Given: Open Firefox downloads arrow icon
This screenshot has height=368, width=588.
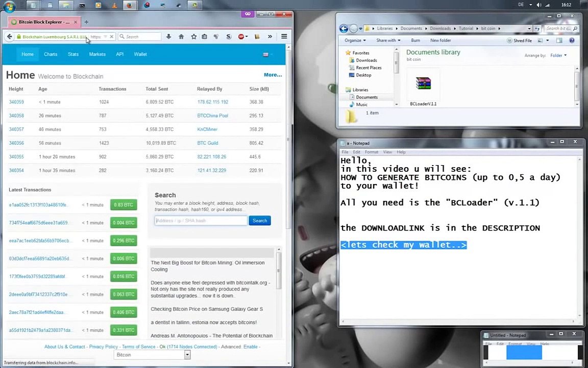Looking at the screenshot, I should click(x=168, y=36).
